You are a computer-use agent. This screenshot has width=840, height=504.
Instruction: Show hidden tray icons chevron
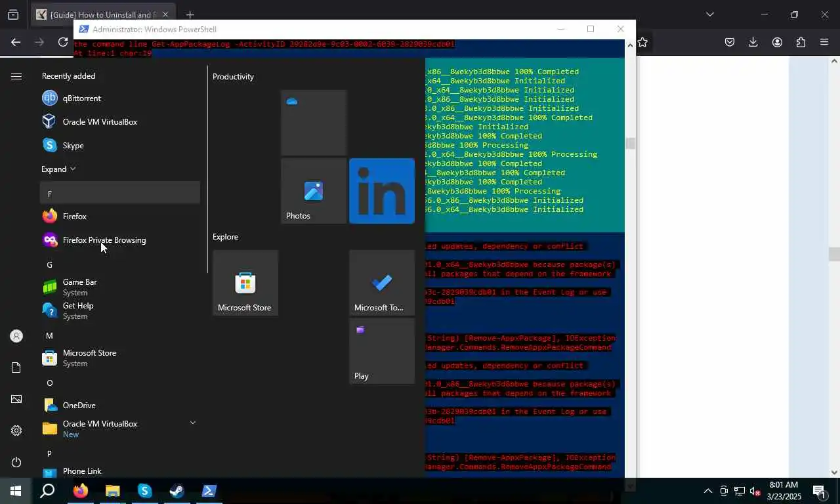pyautogui.click(x=707, y=491)
